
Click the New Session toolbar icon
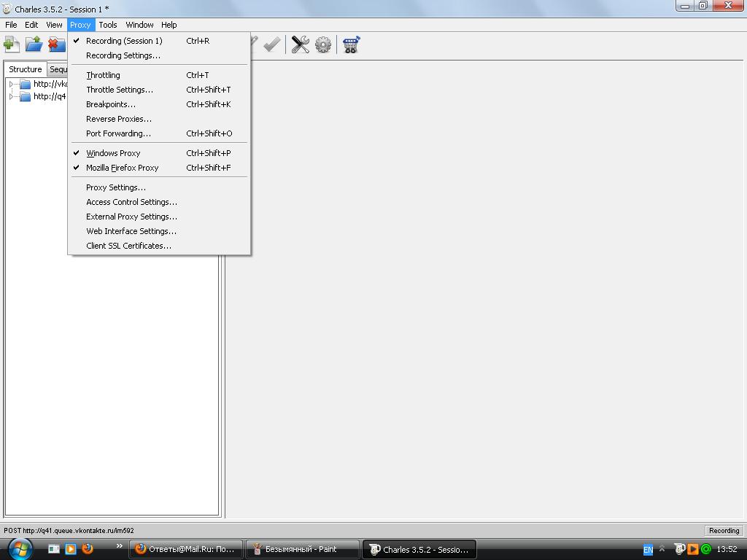click(x=12, y=44)
